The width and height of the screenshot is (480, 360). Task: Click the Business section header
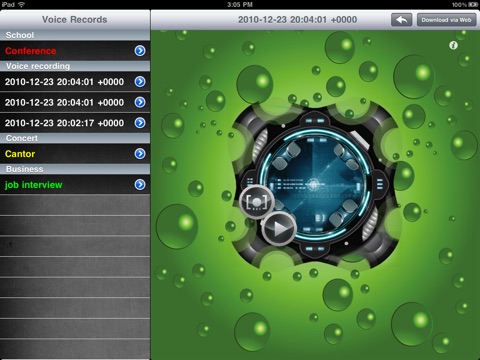tap(75, 169)
